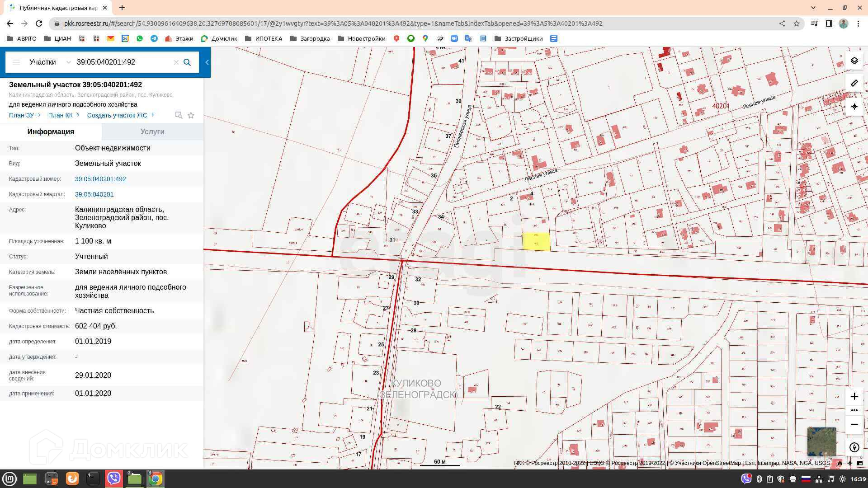
Task: Switch to the Услуги tab
Action: pyautogui.click(x=152, y=132)
